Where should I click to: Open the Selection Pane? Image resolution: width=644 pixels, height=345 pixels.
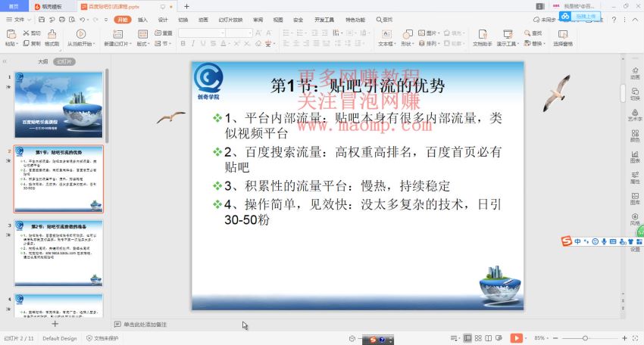[563, 37]
